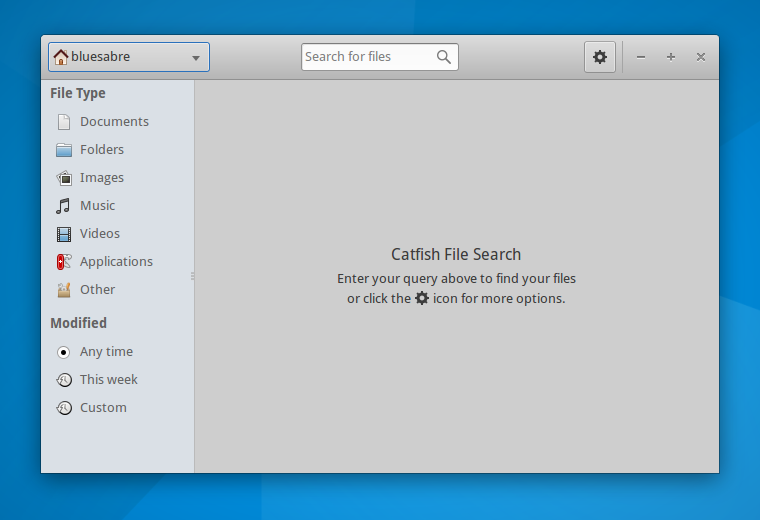Click the Videos film strip icon
Image resolution: width=760 pixels, height=520 pixels.
(x=64, y=234)
